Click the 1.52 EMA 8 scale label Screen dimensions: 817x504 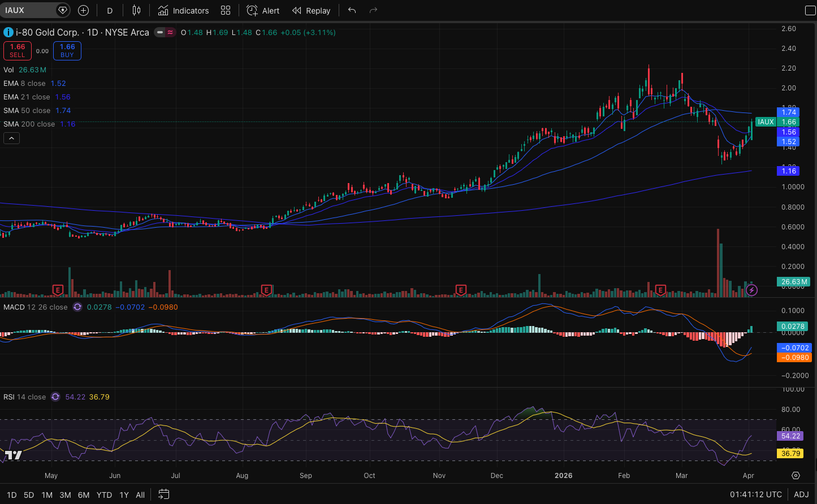(x=789, y=142)
